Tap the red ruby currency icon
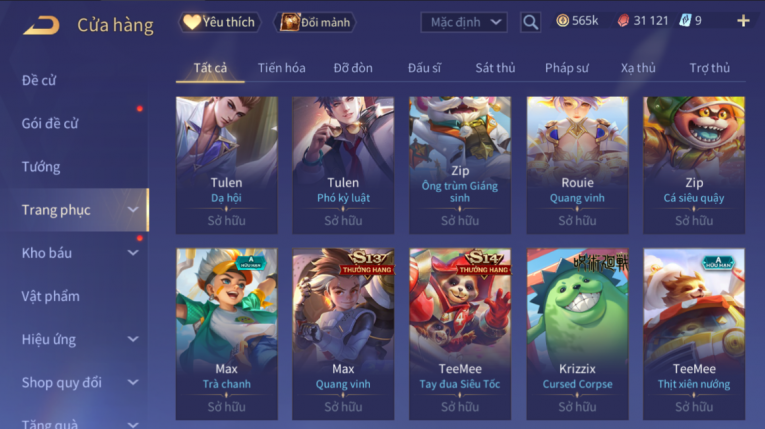The image size is (765, 429). pos(623,20)
